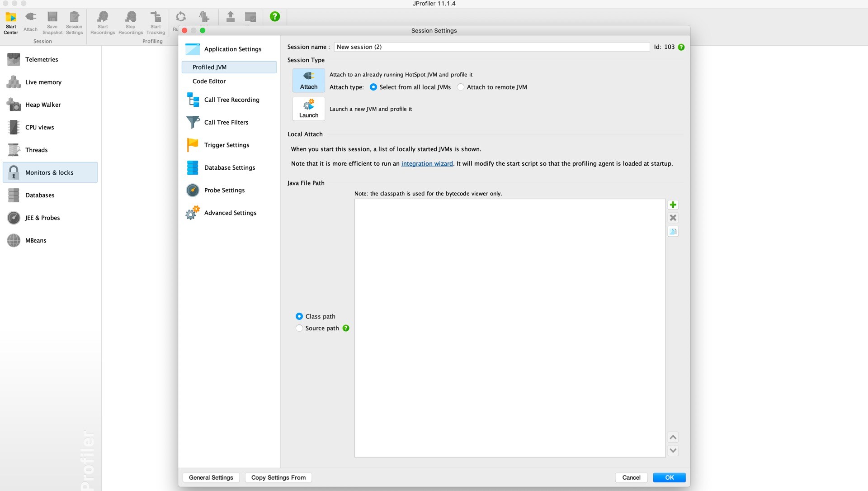Open Session Settings from the toolbar
The image size is (868, 491).
click(x=74, y=23)
